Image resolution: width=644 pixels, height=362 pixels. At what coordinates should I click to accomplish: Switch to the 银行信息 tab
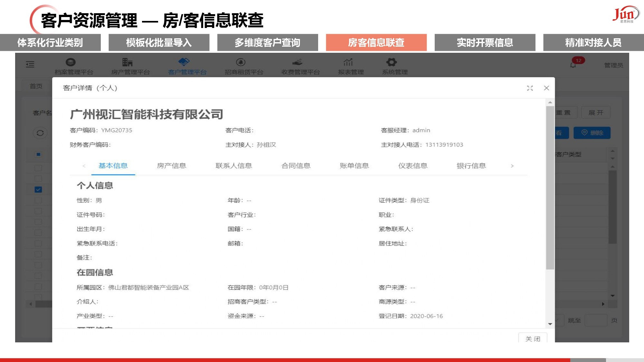pos(471,166)
